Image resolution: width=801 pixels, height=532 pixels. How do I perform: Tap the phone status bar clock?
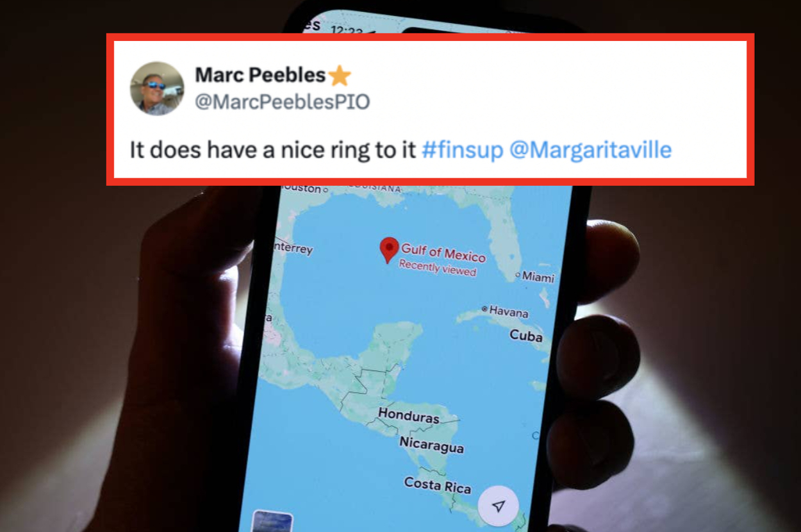point(347,29)
